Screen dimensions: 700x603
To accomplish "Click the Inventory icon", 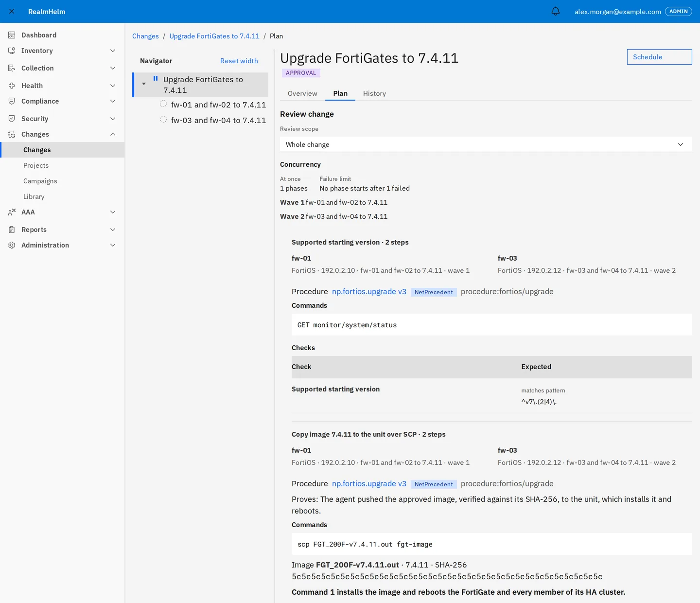I will 12,51.
